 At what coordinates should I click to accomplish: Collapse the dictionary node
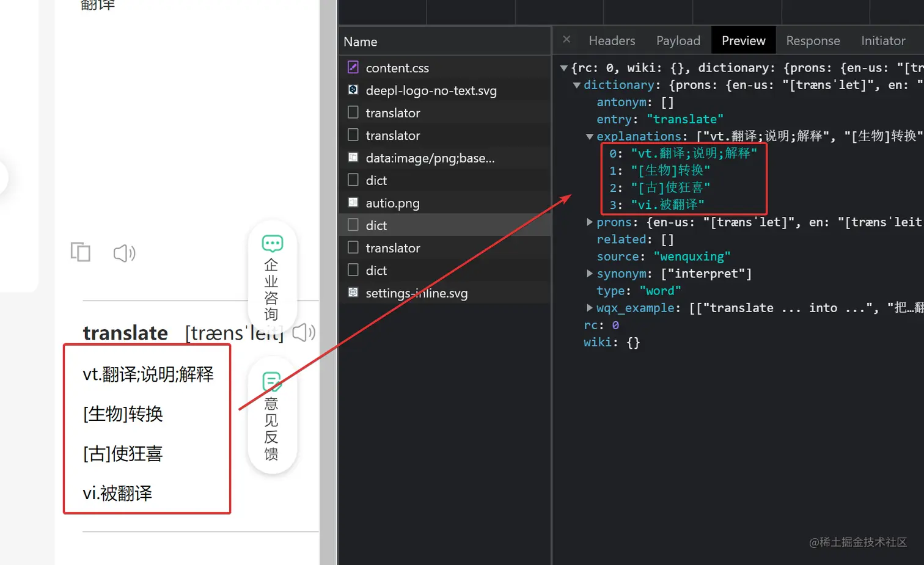pos(576,85)
